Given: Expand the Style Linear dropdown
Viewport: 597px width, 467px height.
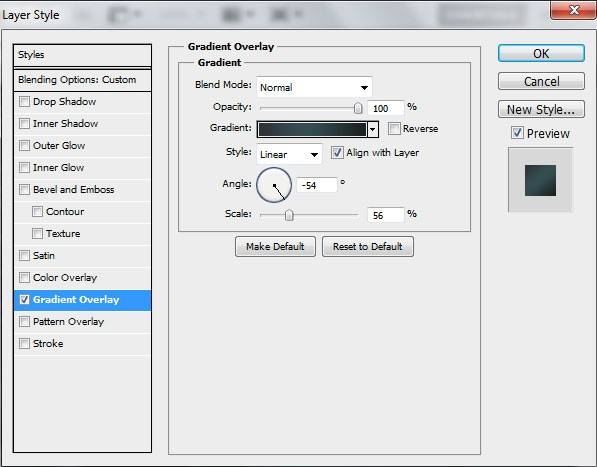Looking at the screenshot, I should 289,154.
